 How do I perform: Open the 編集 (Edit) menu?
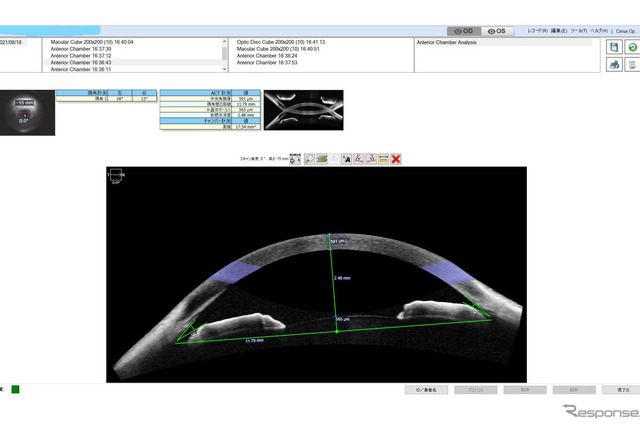[x=559, y=31]
